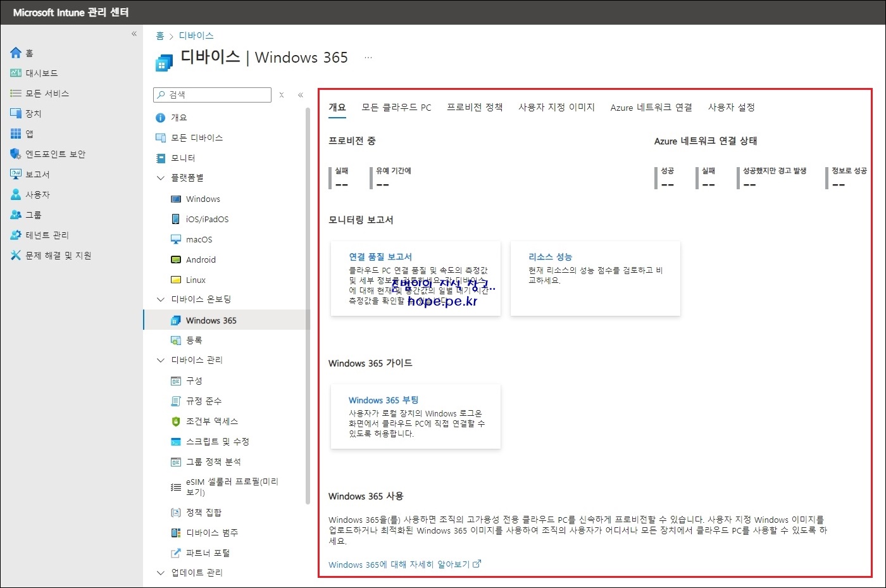Click the Policy sets (정책 집합) icon
Viewport: 886px width, 588px height.
click(176, 513)
